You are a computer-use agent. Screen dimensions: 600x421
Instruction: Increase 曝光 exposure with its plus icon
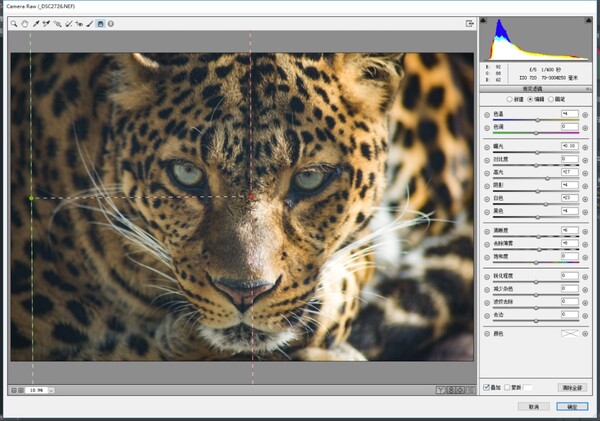pos(585,147)
